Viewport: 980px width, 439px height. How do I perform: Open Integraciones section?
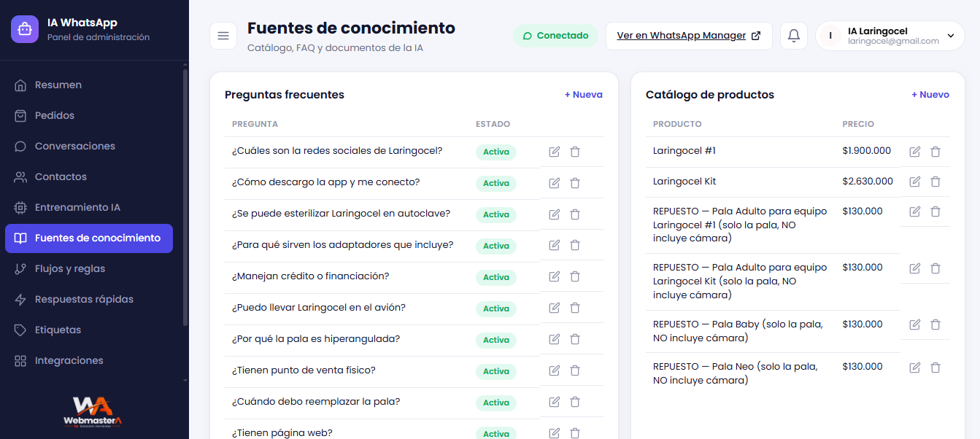tap(89, 360)
